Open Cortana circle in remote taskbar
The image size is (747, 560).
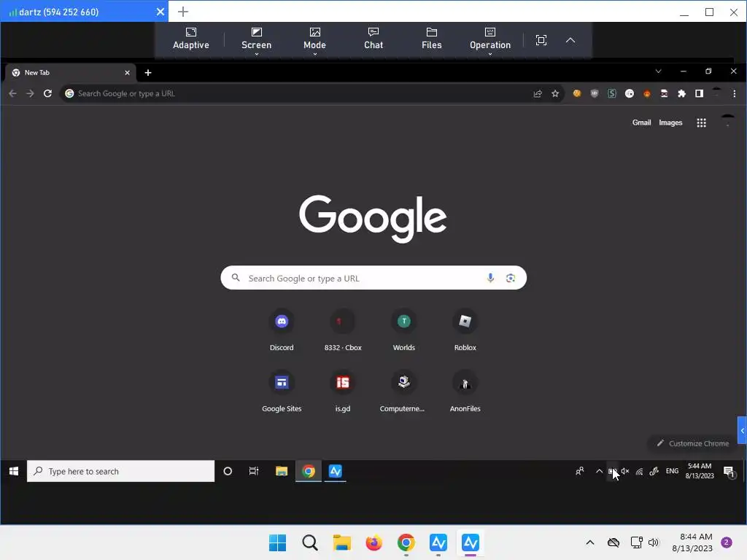(228, 471)
